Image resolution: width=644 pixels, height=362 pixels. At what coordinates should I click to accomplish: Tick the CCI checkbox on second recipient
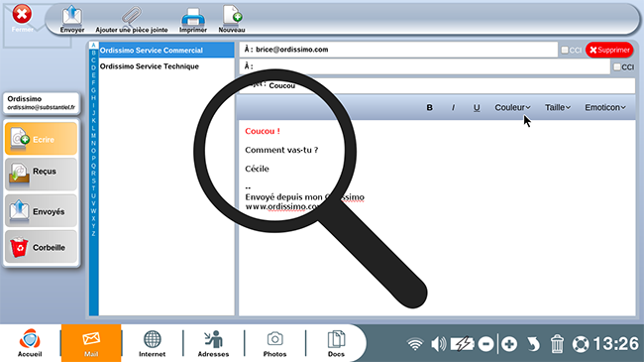tap(617, 66)
